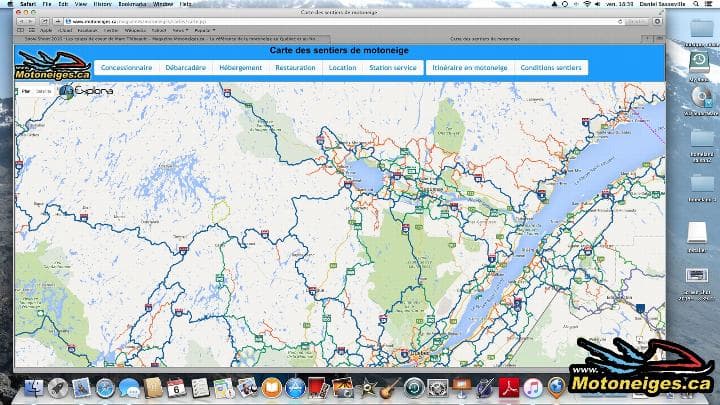The image size is (720, 405).
Task: Switch to the Snow Shoot 2015 tab
Action: pos(172,39)
